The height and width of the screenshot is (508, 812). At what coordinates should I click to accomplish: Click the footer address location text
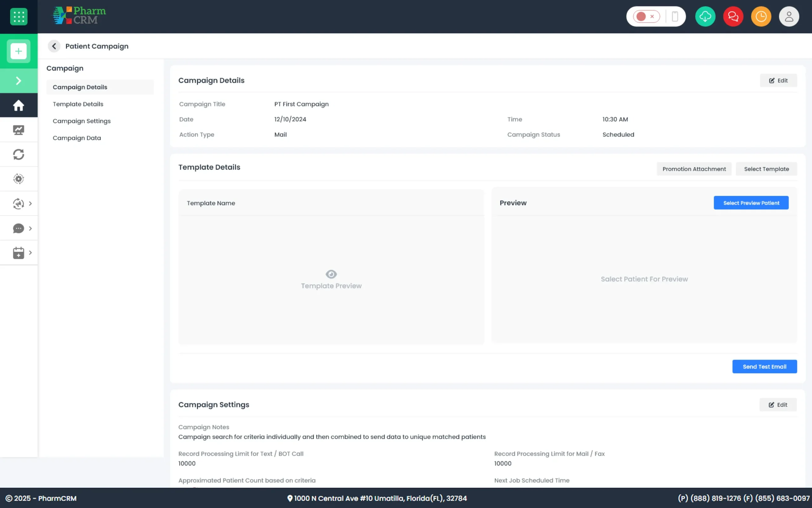[377, 498]
